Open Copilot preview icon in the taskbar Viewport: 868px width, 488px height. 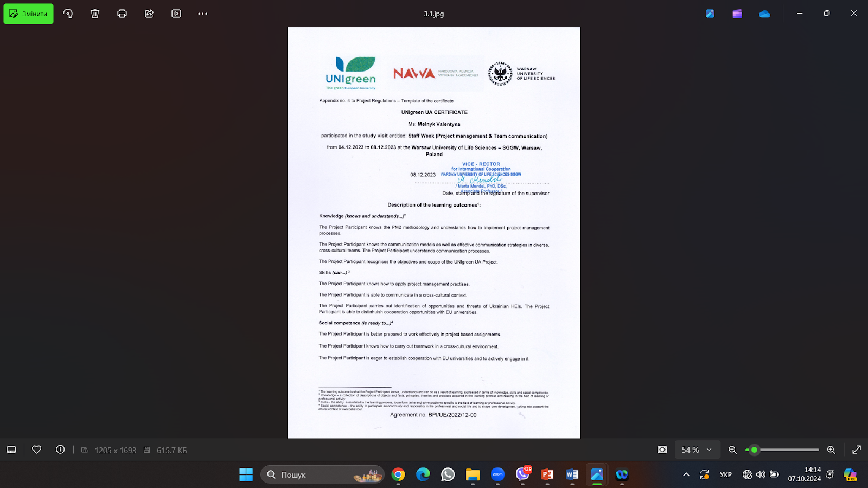850,474
